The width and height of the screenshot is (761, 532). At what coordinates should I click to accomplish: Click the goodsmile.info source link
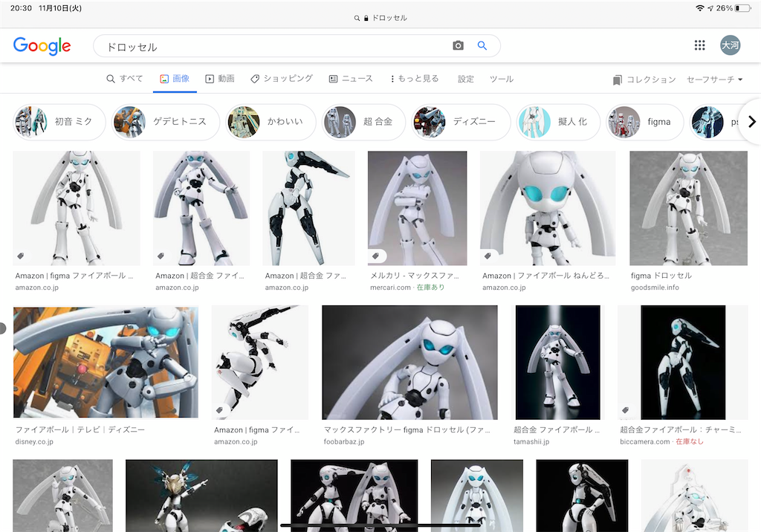tap(655, 288)
